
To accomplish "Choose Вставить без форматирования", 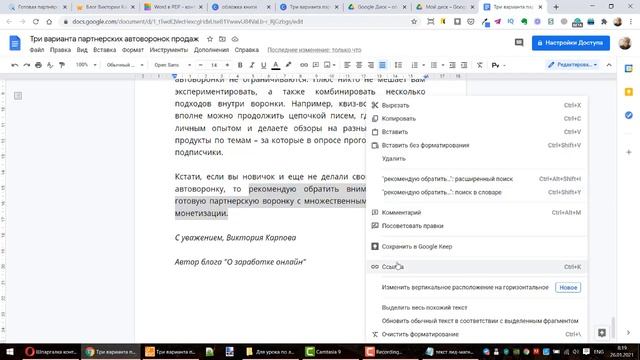I will click(477, 145).
